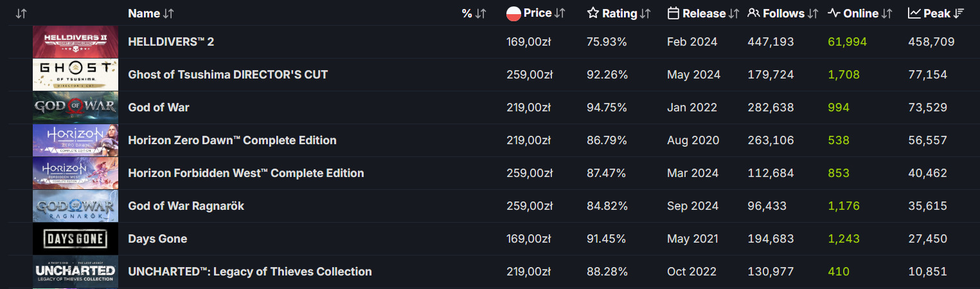Sort table by Release column header
This screenshot has width=980, height=289.
pos(704,13)
